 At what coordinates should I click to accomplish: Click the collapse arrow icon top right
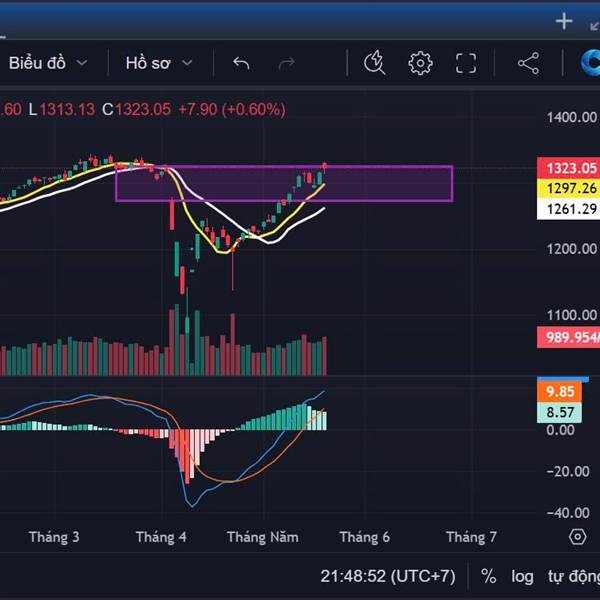tap(594, 25)
